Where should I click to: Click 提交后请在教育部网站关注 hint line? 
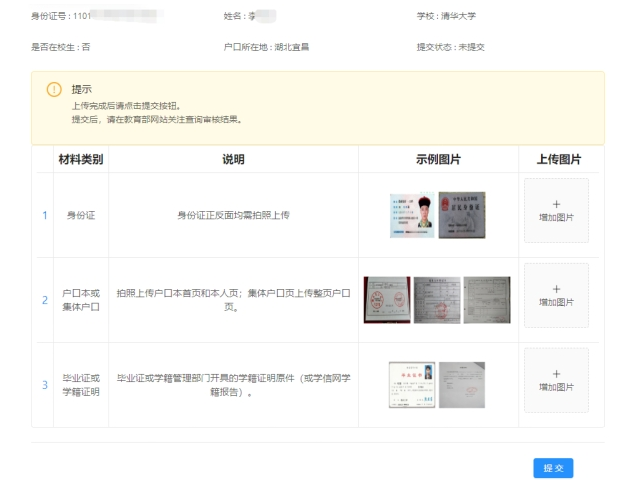click(157, 120)
